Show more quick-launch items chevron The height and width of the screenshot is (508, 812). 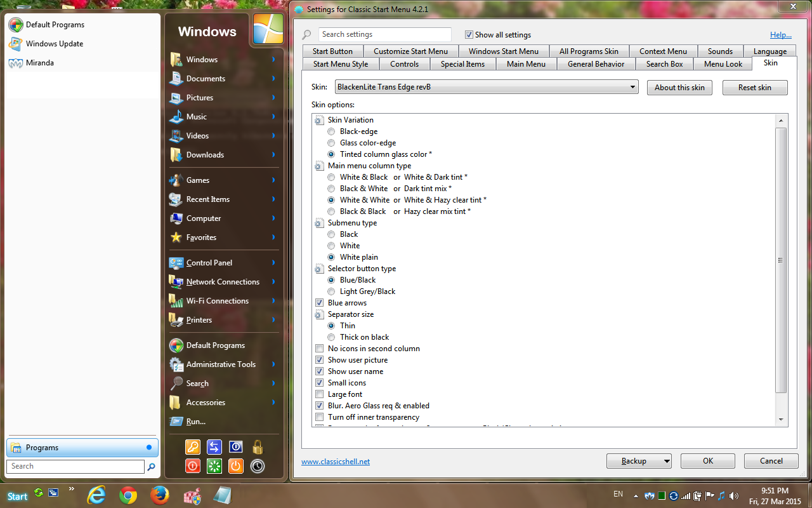[72, 488]
